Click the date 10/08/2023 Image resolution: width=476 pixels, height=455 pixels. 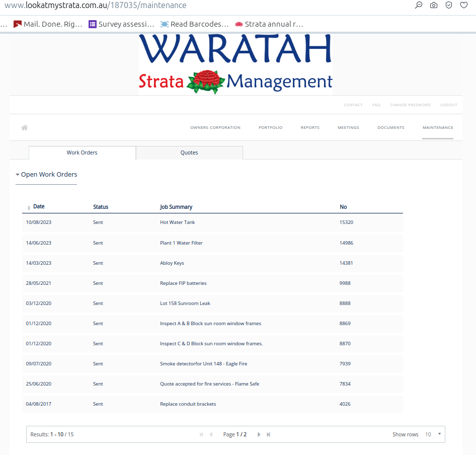(39, 222)
